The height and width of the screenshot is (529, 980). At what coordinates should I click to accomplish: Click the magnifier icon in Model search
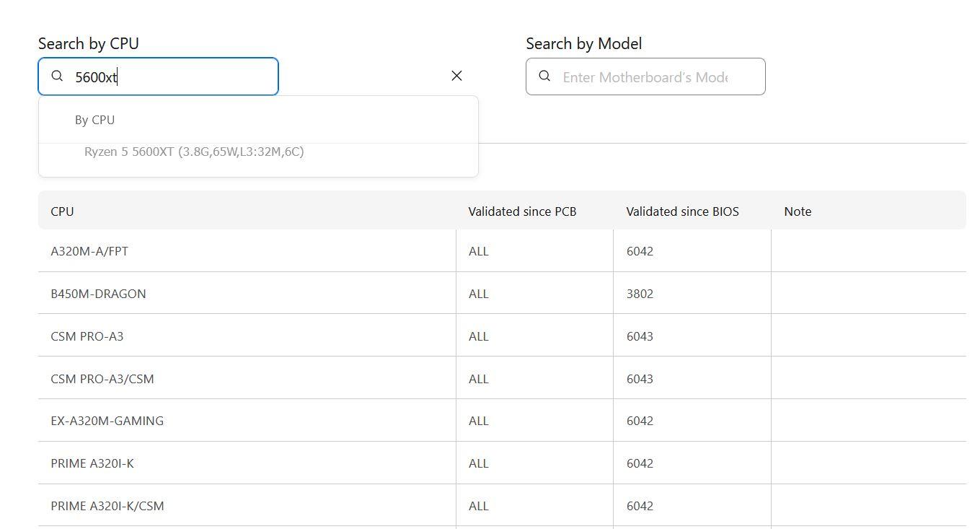544,76
